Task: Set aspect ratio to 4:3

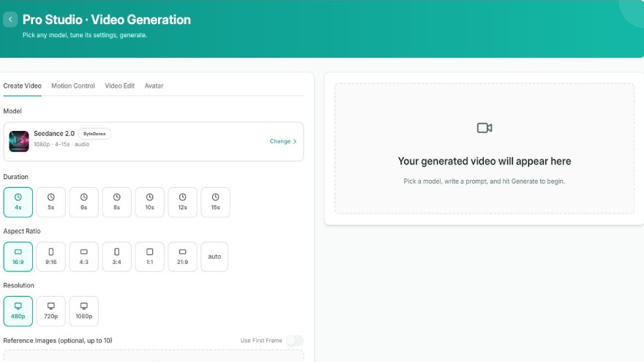Action: [x=83, y=257]
